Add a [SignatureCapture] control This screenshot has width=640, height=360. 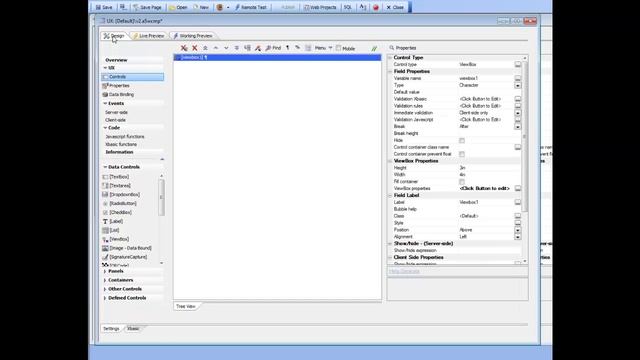[x=125, y=257]
